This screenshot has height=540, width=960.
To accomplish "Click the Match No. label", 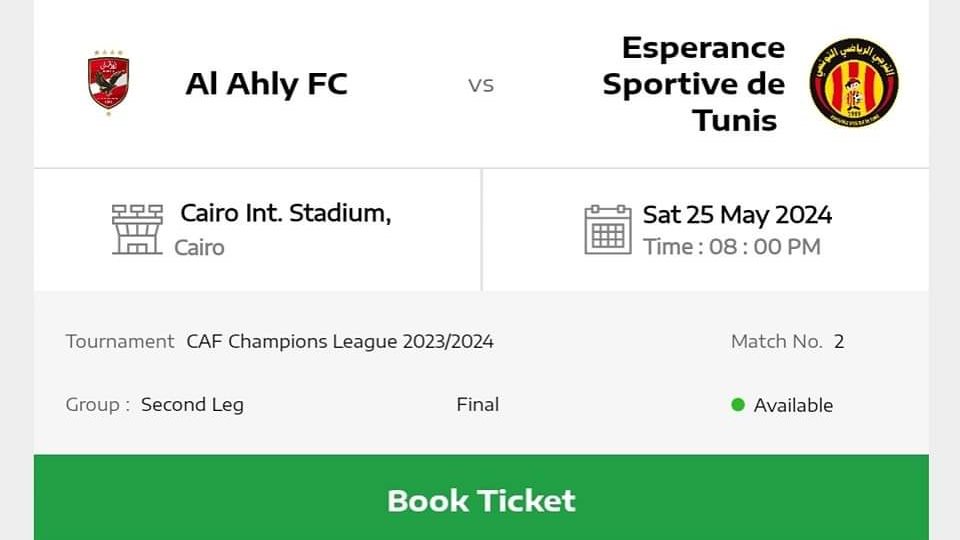I will coord(776,341).
